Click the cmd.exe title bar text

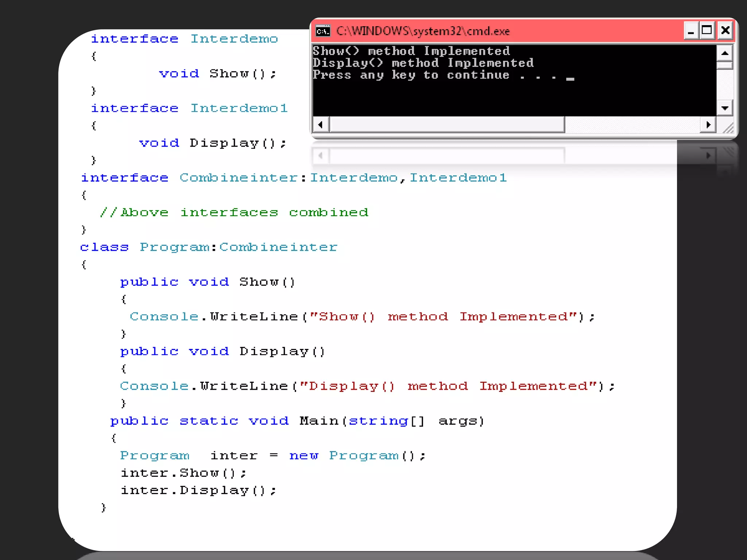pyautogui.click(x=422, y=31)
